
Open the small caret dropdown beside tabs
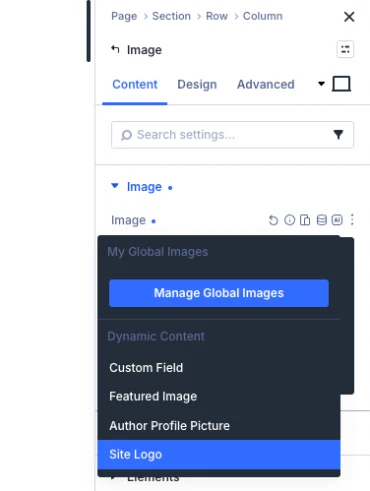pyautogui.click(x=321, y=84)
